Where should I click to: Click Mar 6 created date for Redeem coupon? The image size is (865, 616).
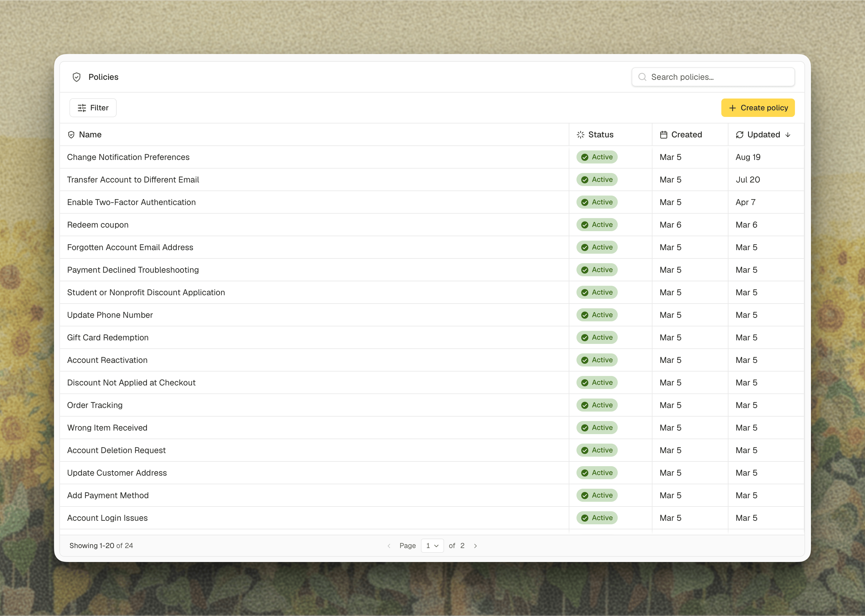point(670,225)
